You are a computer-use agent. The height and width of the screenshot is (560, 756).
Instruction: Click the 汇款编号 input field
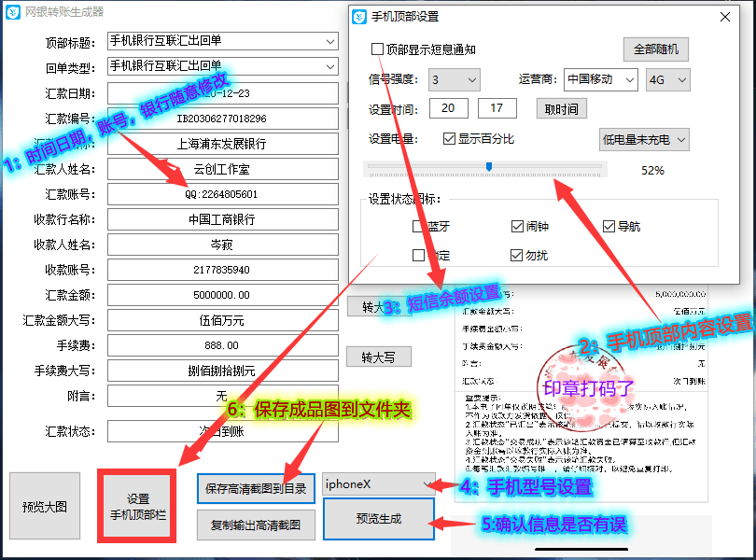pyautogui.click(x=223, y=119)
